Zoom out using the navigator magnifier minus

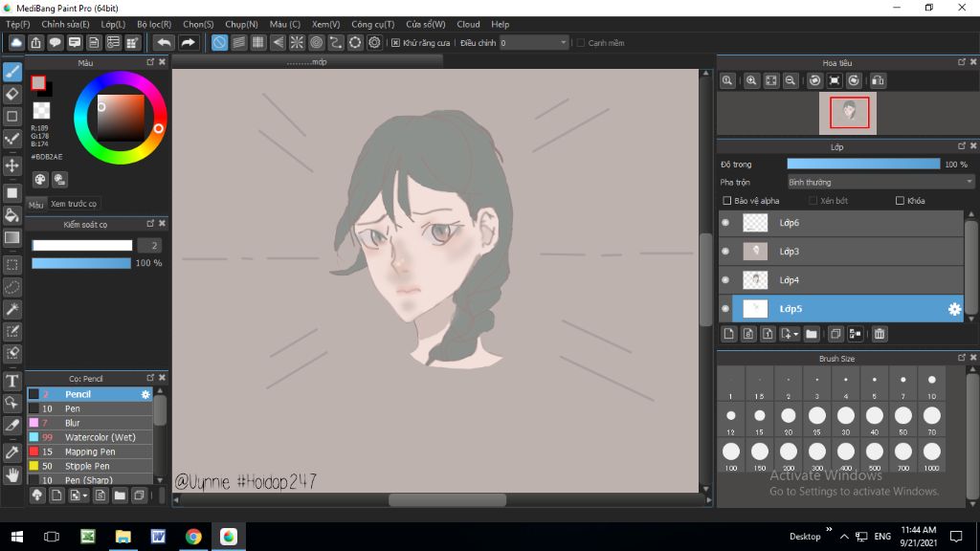791,80
